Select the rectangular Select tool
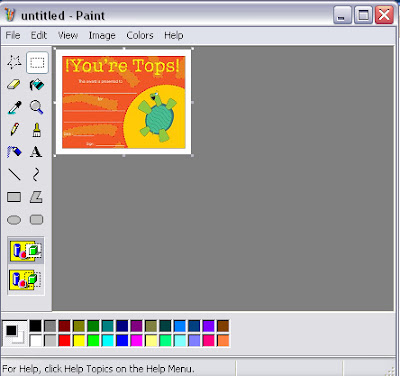Screen dimensions: 400x376 37,62
